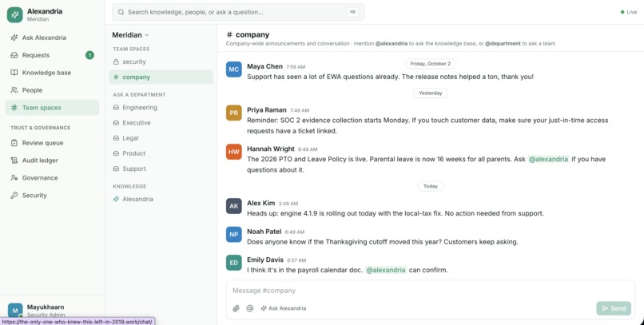Open Ask Alexandria in sidebar

(x=52, y=38)
